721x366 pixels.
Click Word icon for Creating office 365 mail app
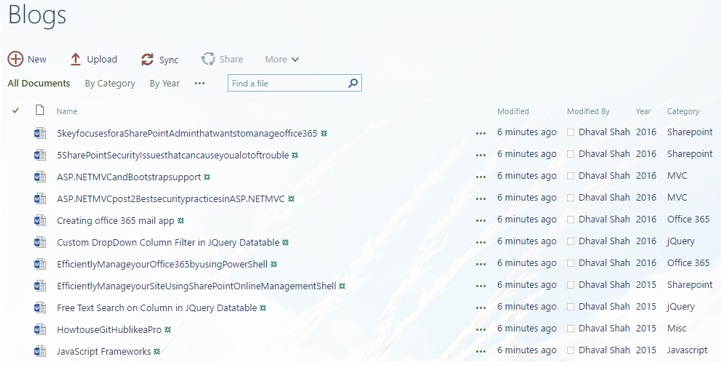[40, 221]
